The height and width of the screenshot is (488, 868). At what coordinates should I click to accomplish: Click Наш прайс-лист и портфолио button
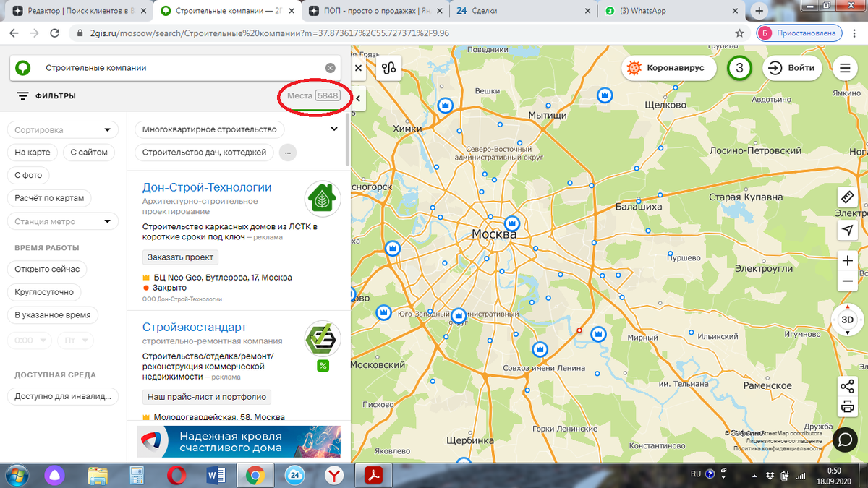207,397
